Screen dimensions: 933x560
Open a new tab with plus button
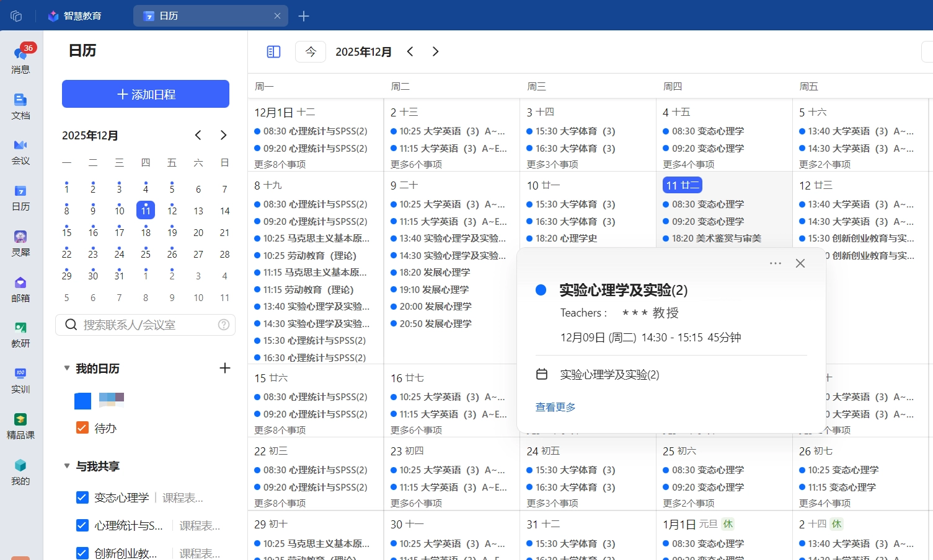304,16
